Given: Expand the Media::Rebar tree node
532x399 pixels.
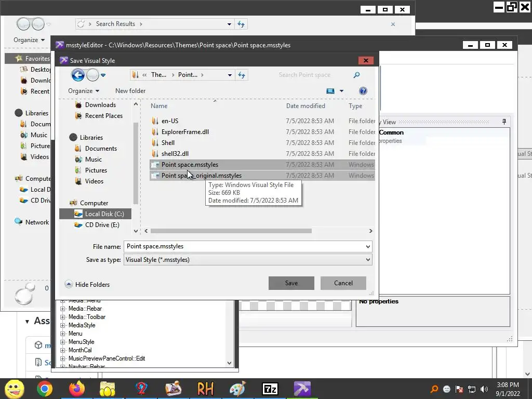Looking at the screenshot, I should pyautogui.click(x=62, y=309).
